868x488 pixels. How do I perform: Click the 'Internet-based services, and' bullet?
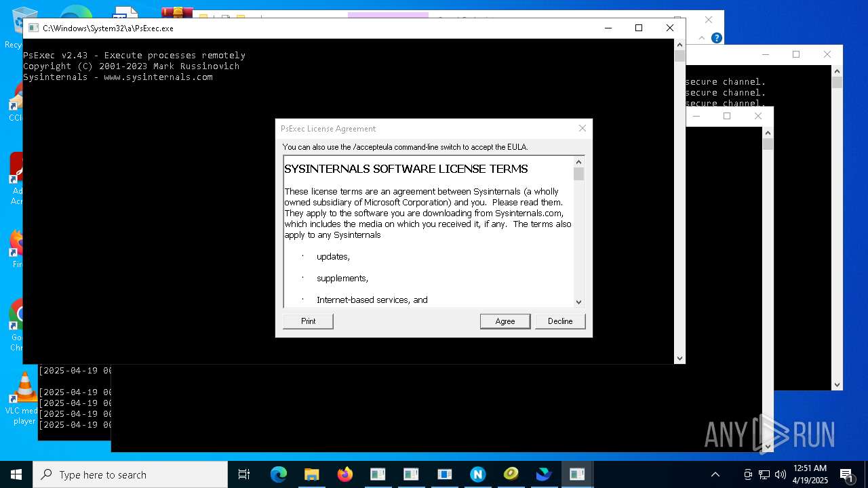coord(372,300)
